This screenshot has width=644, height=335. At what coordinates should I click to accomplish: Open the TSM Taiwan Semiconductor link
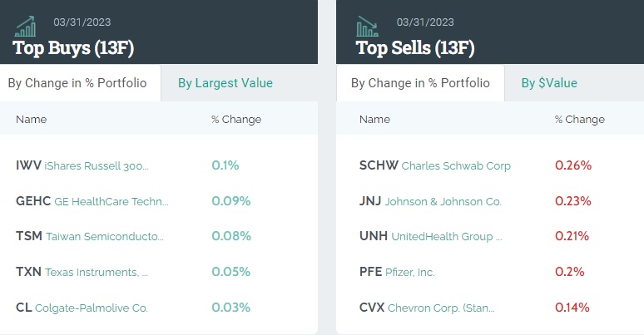(90, 237)
